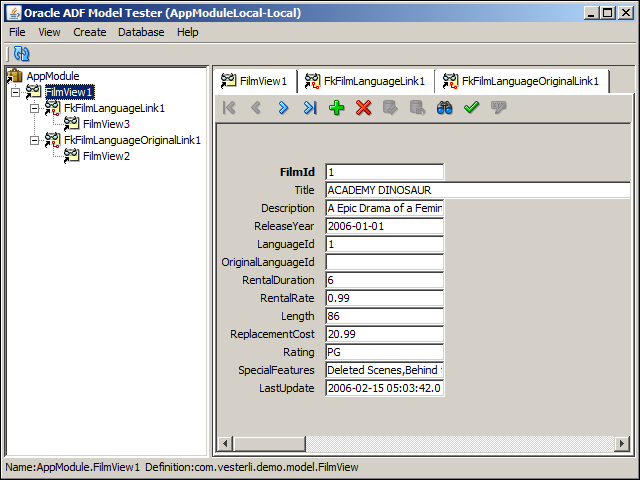Insert a new row with green plus
The width and height of the screenshot is (640, 480).
337,108
